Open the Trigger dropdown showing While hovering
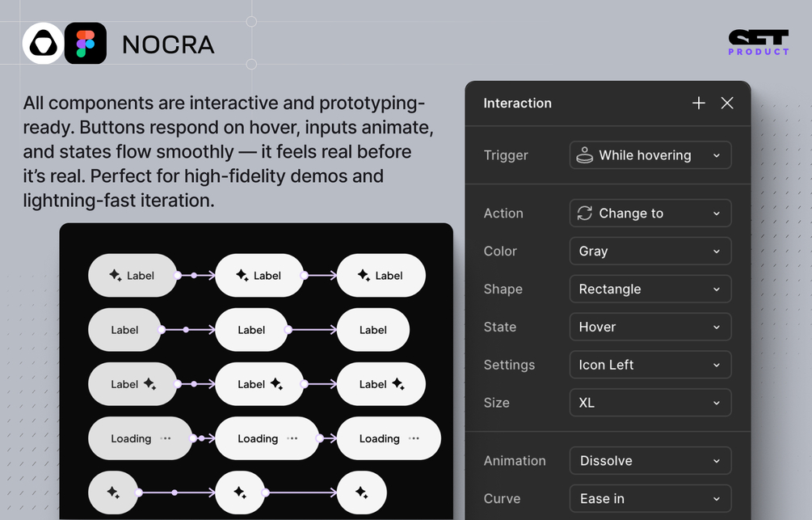The height and width of the screenshot is (520, 812). point(650,155)
